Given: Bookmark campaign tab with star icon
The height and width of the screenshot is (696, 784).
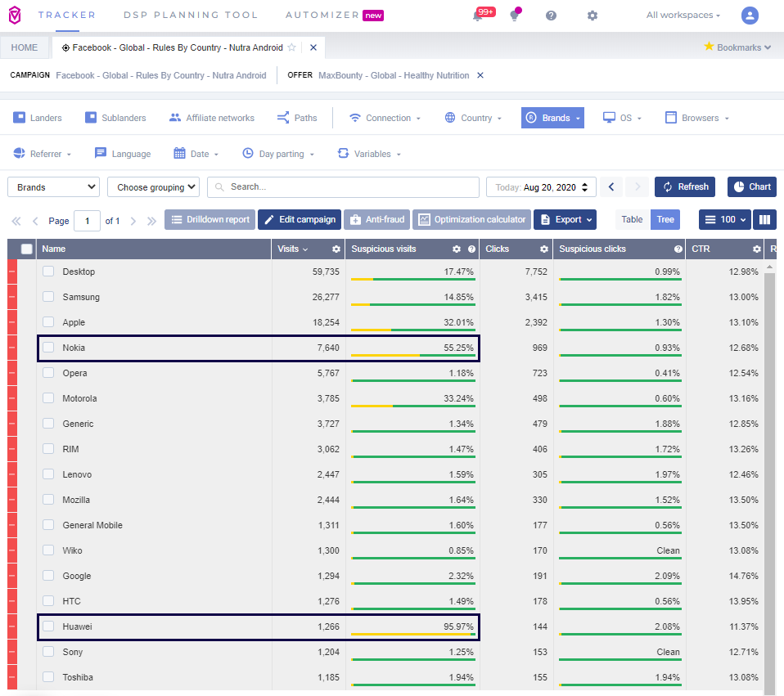Looking at the screenshot, I should (291, 47).
